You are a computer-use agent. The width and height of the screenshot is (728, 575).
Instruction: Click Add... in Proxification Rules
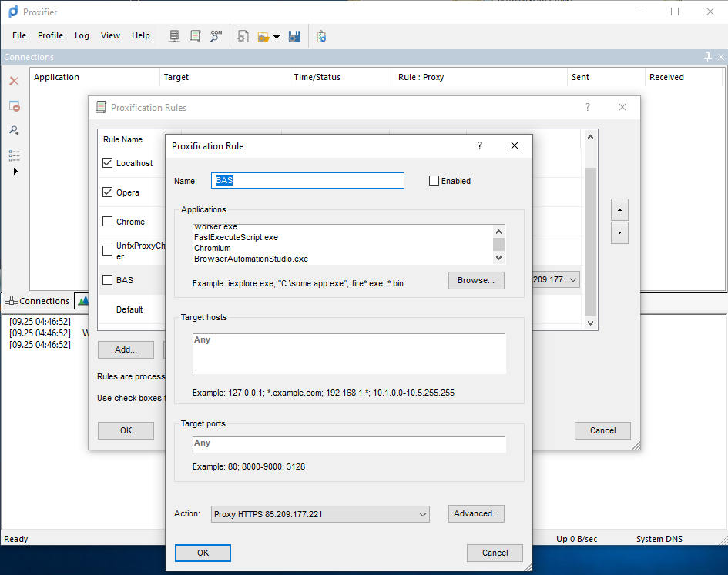126,350
